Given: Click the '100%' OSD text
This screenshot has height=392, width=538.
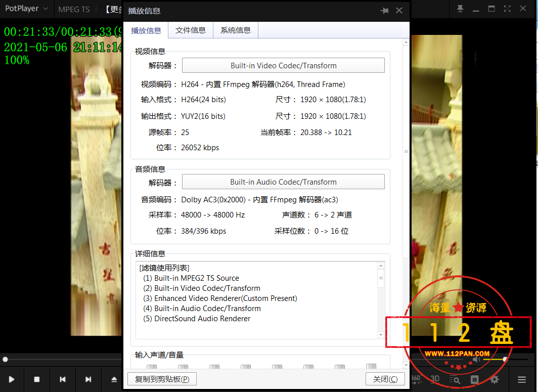Looking at the screenshot, I should point(17,60).
